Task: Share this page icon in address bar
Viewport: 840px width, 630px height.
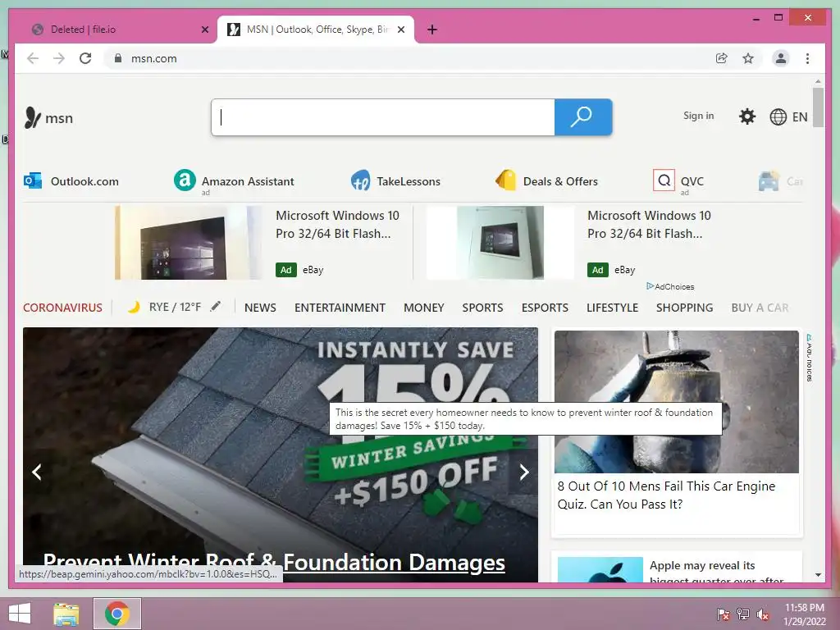Action: coord(722,58)
